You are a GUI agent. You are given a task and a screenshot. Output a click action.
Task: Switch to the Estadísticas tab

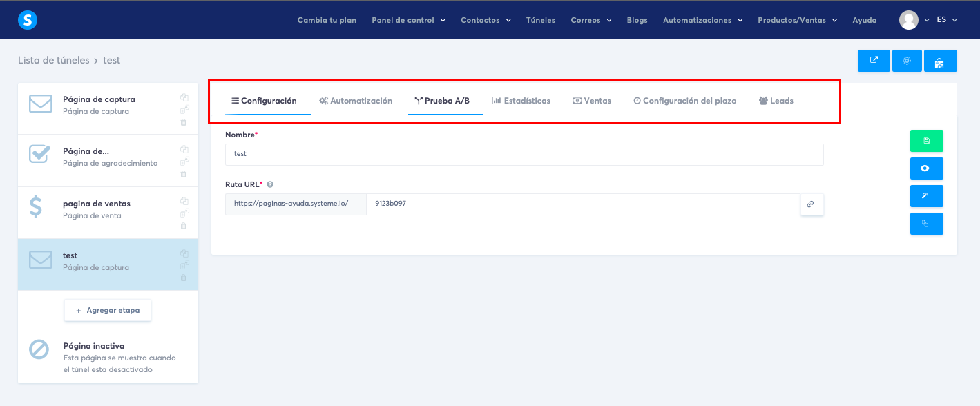(x=521, y=100)
